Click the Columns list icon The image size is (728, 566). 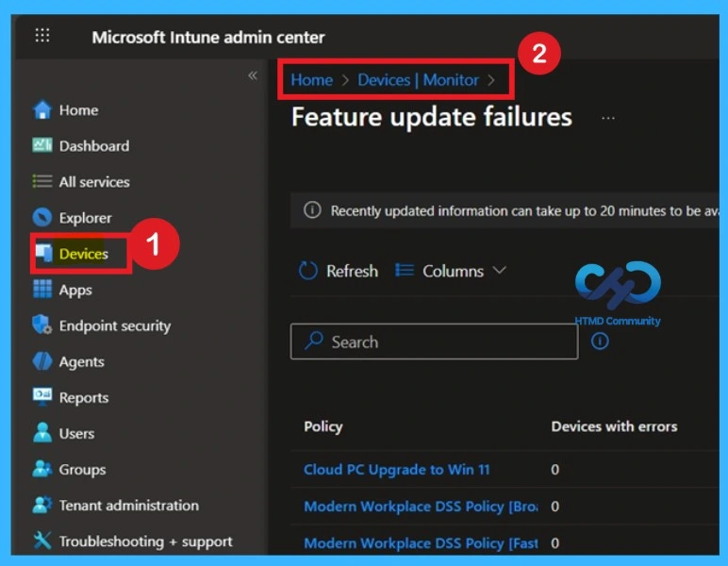(x=405, y=270)
